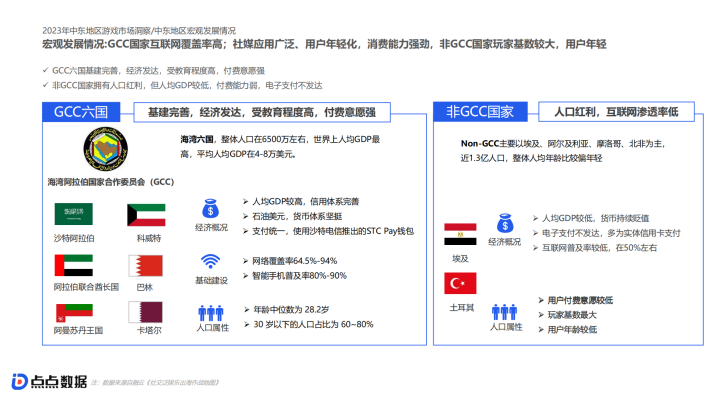
Task: Click the GCC council emblem logo
Action: pyautogui.click(x=106, y=149)
